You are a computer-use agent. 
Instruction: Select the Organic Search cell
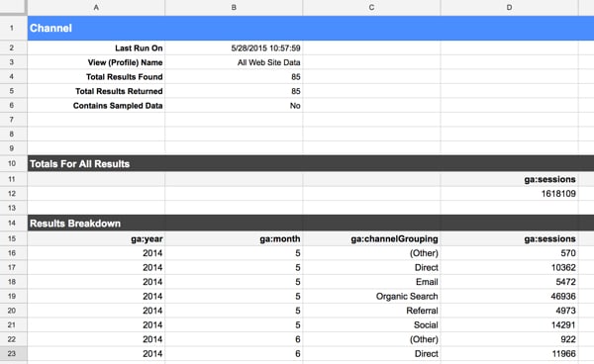coord(371,297)
